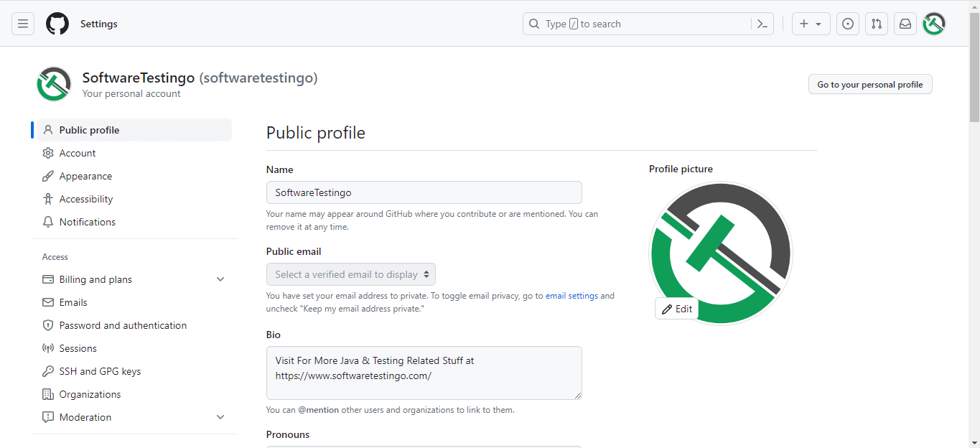Click the Your personal account text

(x=131, y=93)
